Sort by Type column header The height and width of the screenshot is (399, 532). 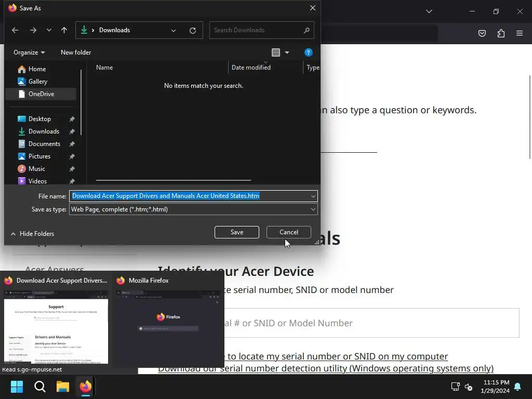coord(312,67)
